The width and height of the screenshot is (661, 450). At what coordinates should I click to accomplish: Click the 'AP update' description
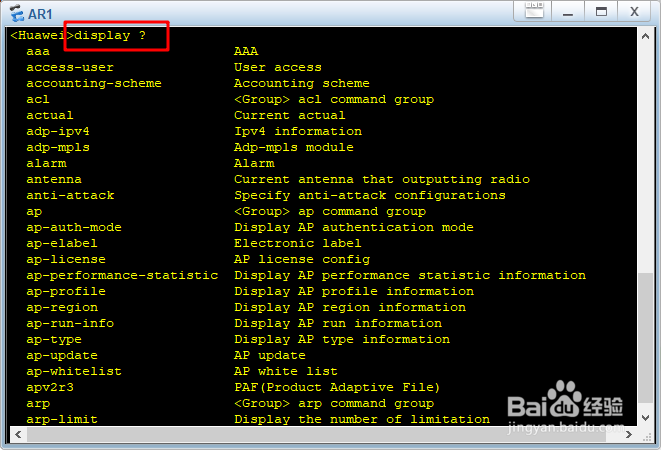click(270, 356)
